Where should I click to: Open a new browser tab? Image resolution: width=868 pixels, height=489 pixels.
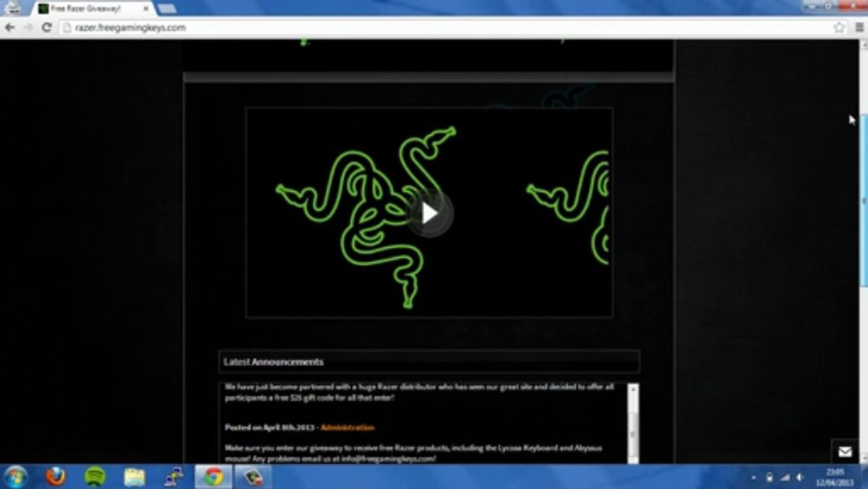(x=166, y=8)
